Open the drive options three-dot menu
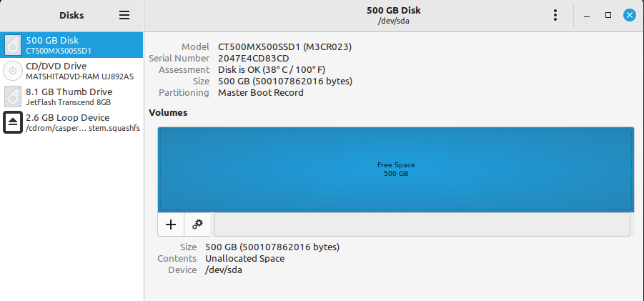644x301 pixels. (x=555, y=15)
